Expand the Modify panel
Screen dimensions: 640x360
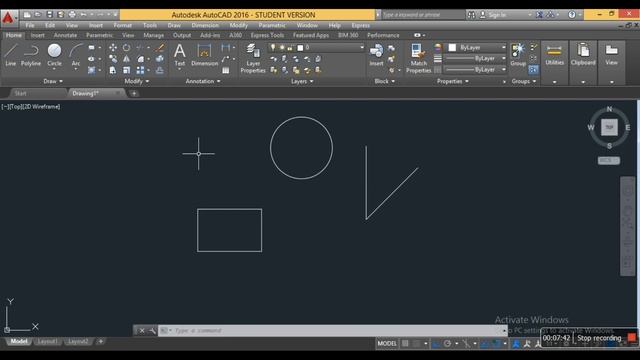137,81
